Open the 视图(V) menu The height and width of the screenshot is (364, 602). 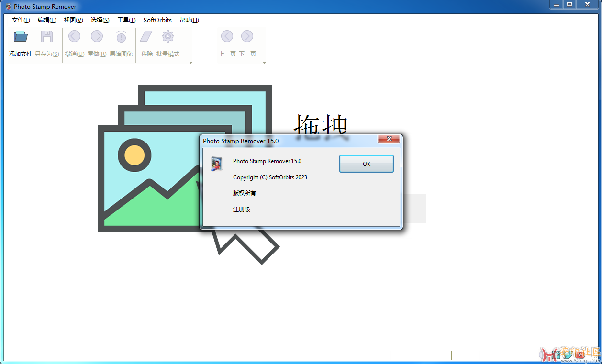[73, 20]
